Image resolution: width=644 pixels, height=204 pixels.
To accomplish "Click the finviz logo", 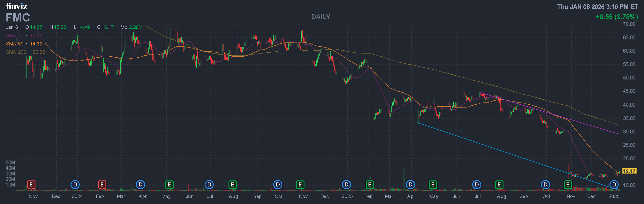I will click(x=17, y=6).
